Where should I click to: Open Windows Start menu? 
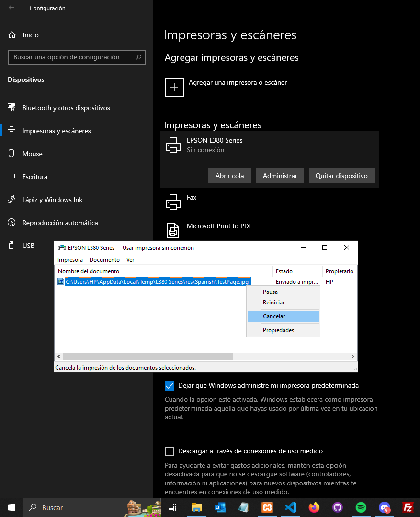click(x=11, y=507)
